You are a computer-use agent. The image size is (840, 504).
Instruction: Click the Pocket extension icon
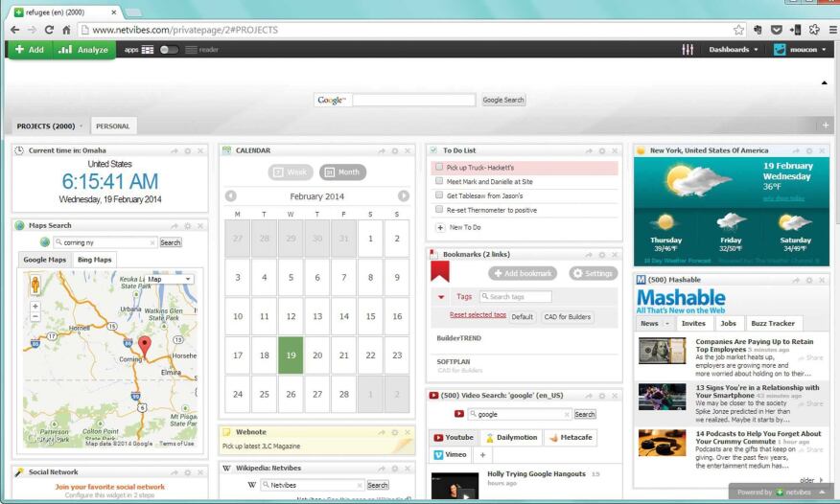click(x=777, y=30)
